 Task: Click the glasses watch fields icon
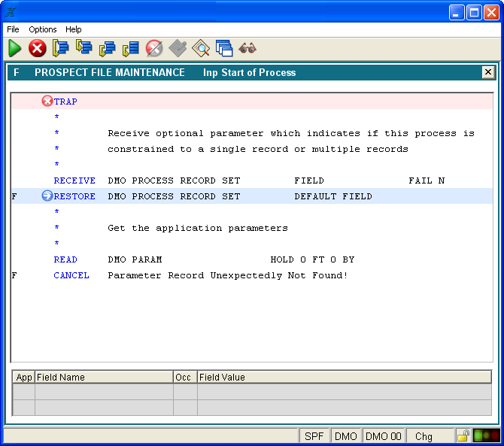[x=247, y=48]
